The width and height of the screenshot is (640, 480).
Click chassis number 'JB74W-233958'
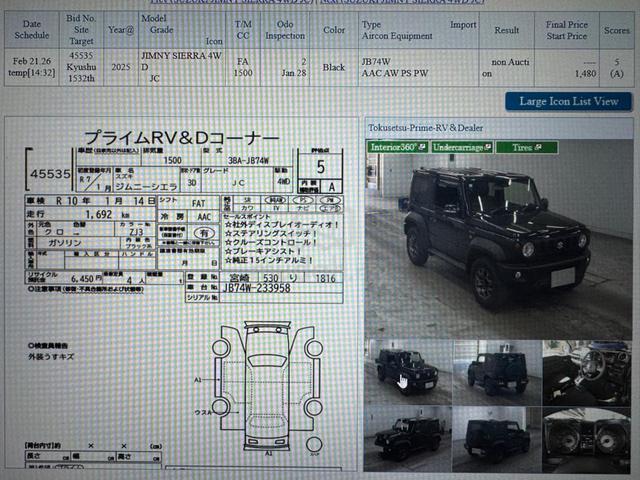click(x=256, y=288)
